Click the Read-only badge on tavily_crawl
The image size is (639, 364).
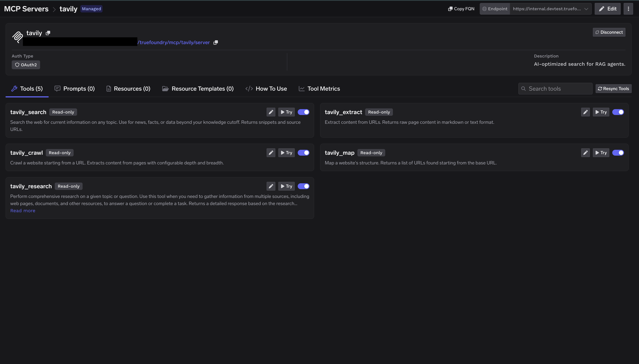click(60, 153)
